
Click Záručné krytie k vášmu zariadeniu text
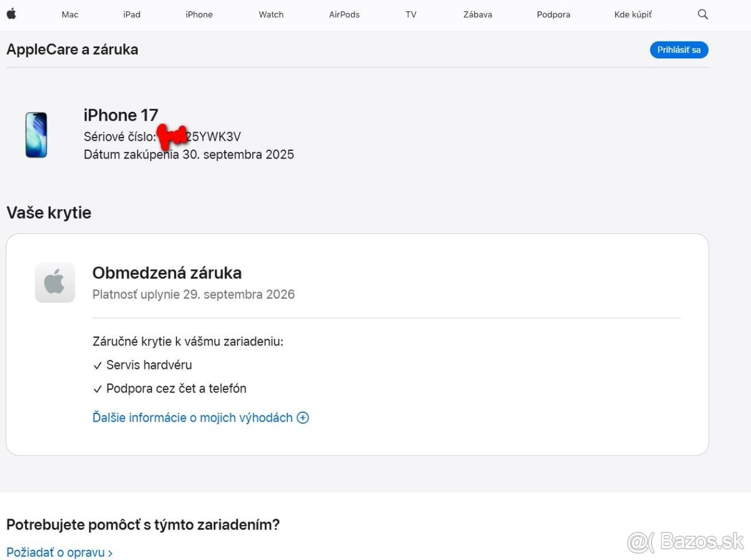coord(188,342)
